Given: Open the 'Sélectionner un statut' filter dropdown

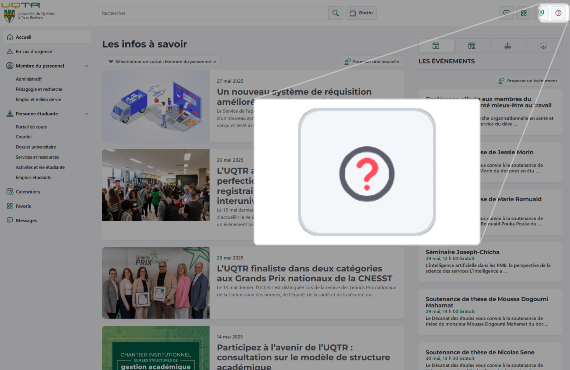Looking at the screenshot, I should pos(161,62).
